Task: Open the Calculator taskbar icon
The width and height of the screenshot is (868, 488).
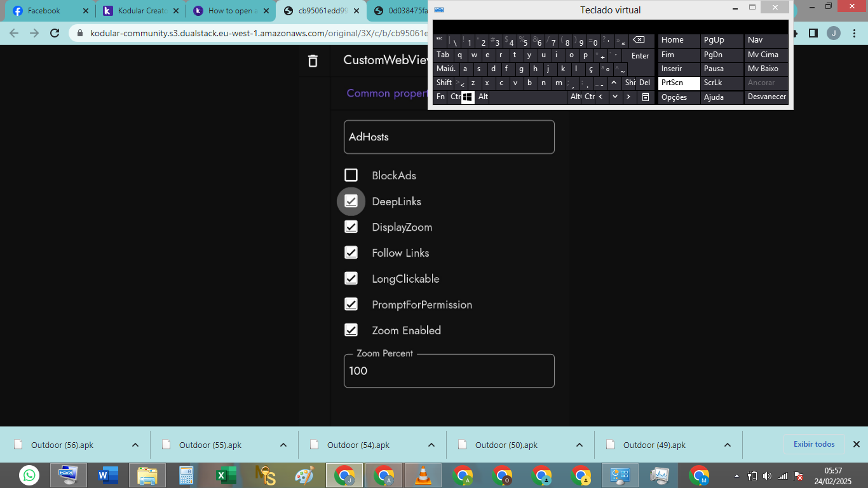Action: [186, 475]
